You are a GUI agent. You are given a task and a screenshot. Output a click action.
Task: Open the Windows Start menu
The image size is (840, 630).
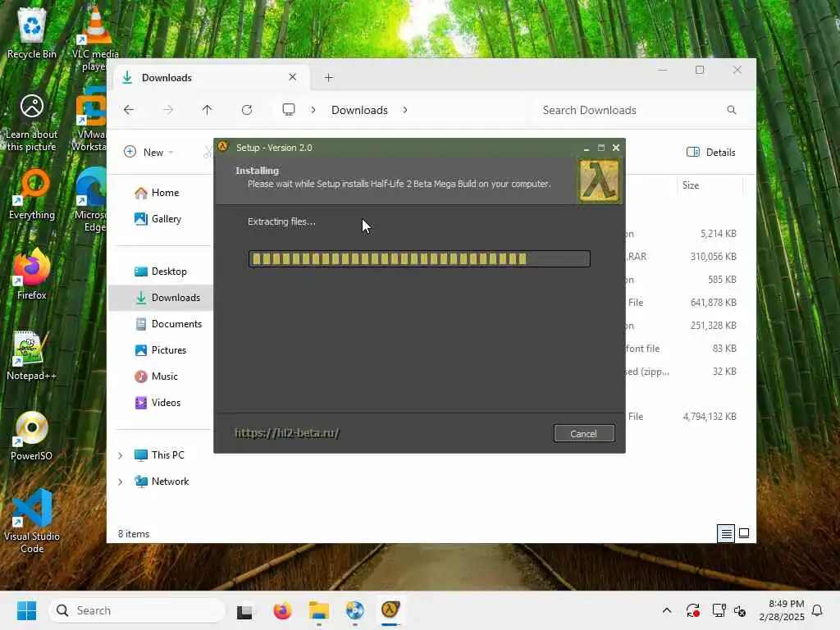tap(26, 610)
